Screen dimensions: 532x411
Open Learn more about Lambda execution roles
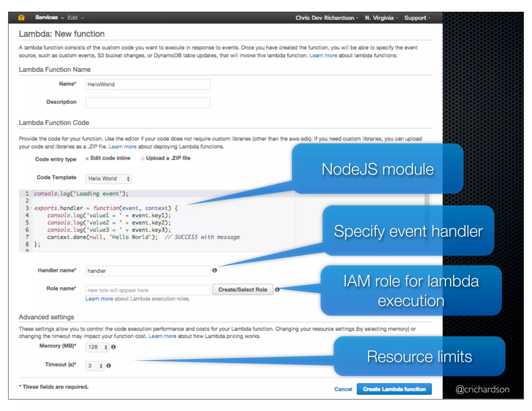(x=99, y=299)
